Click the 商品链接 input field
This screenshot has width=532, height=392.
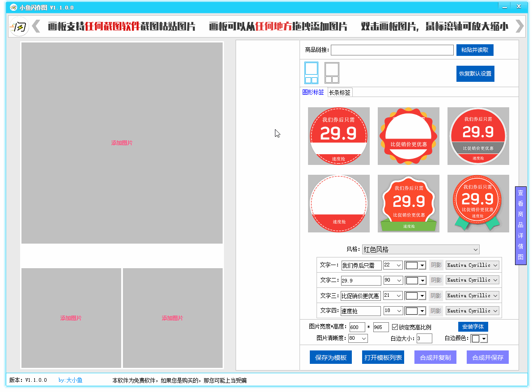click(392, 50)
